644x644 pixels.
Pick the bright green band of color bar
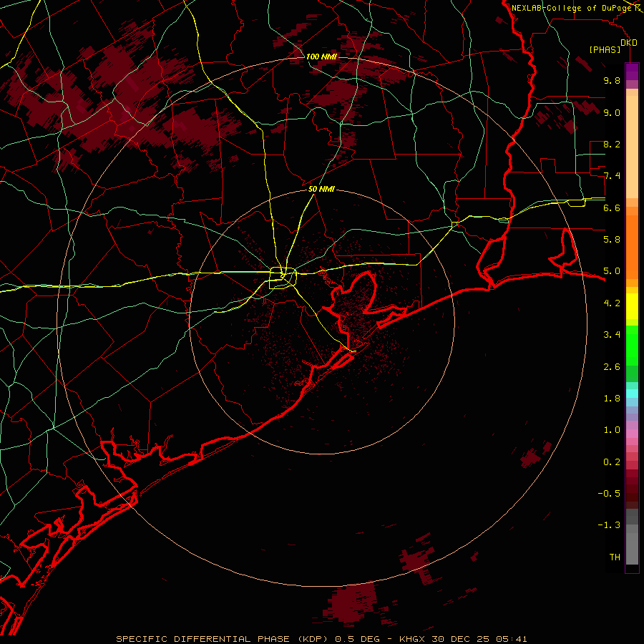(x=632, y=345)
